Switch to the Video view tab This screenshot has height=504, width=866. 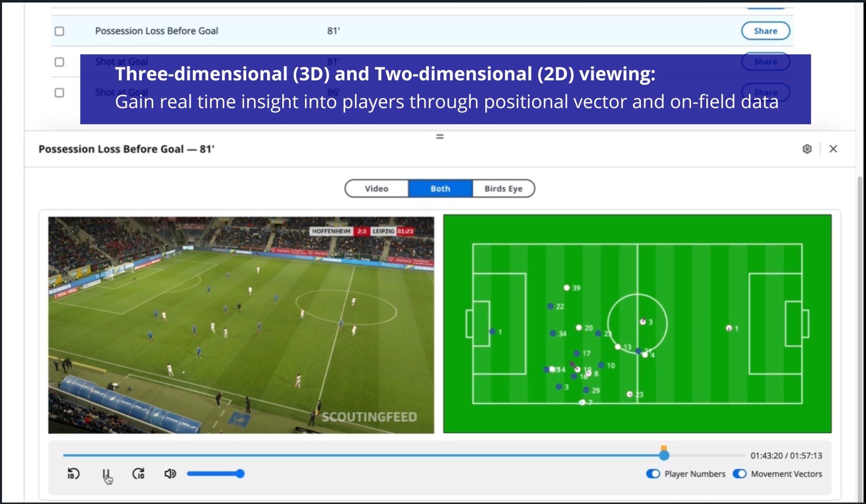tap(377, 189)
